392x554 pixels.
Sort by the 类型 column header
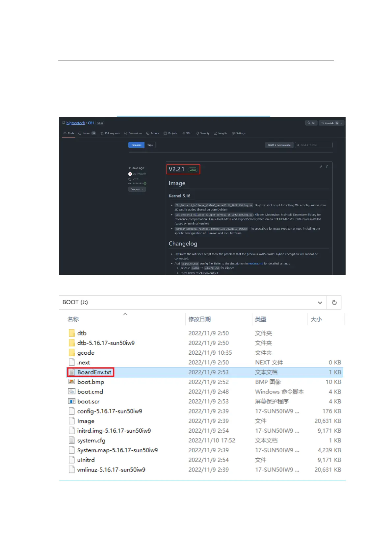261,319
